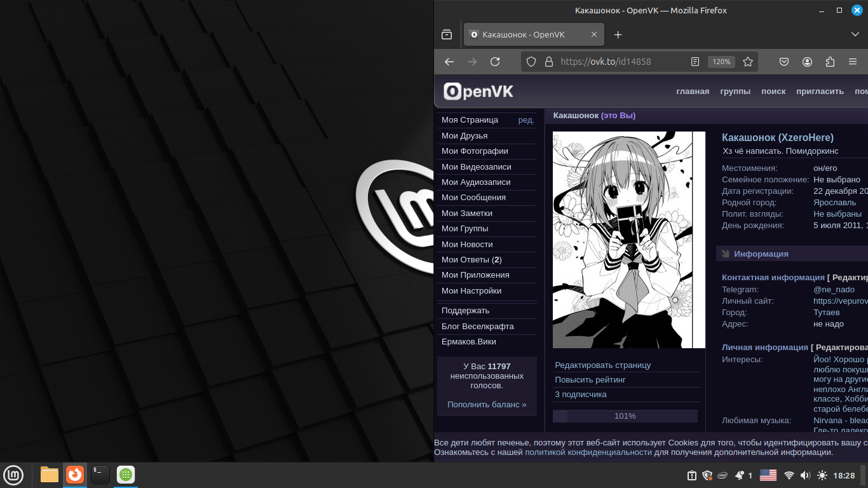Viewport: 868px width, 488px height.
Task: Toggle reader view in the address bar
Action: (x=695, y=62)
